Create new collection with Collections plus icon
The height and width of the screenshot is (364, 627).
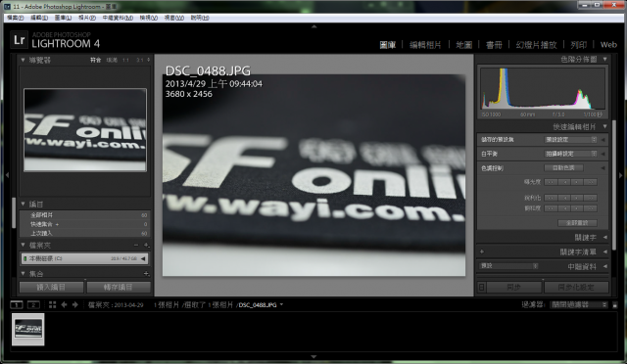(146, 274)
